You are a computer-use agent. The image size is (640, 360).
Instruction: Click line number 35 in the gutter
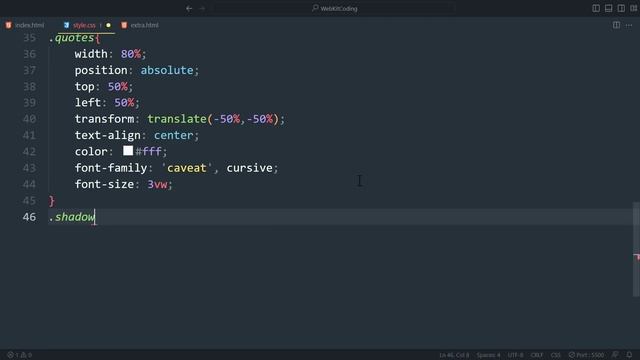(x=29, y=38)
